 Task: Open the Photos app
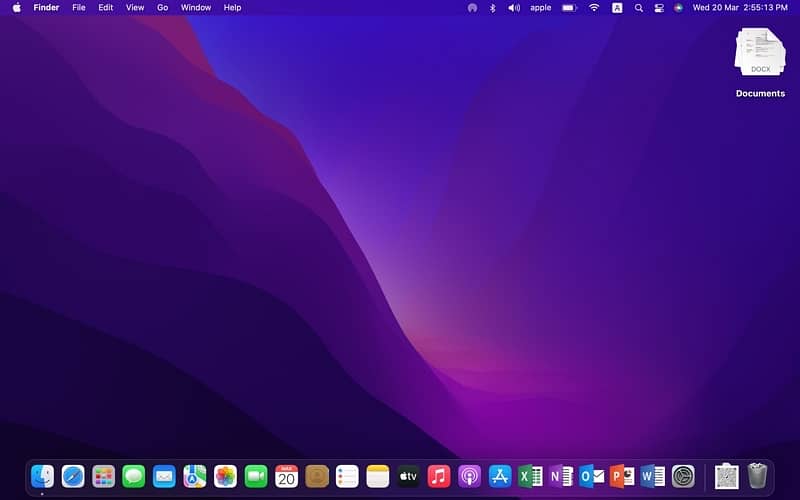pyautogui.click(x=225, y=476)
